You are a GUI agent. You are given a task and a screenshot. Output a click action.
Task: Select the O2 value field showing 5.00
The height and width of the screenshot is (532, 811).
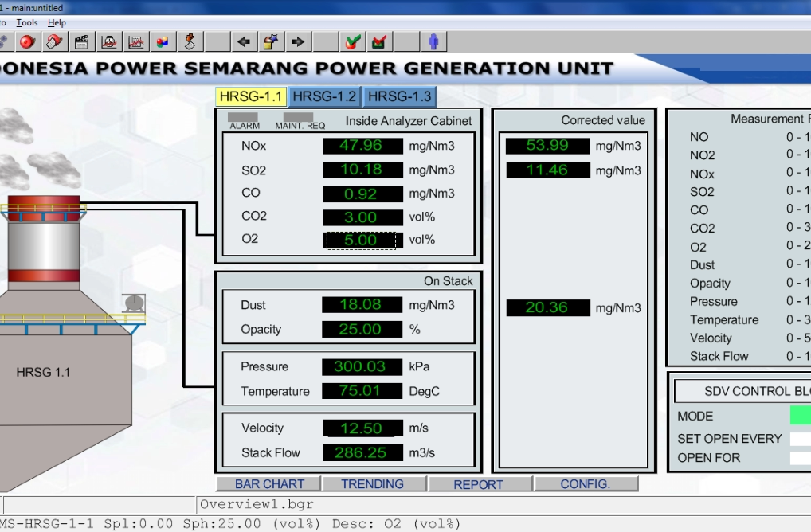point(361,241)
